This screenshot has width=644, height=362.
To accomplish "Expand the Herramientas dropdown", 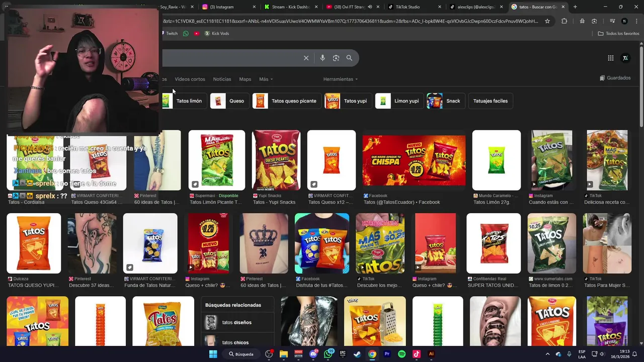I will [x=341, y=79].
